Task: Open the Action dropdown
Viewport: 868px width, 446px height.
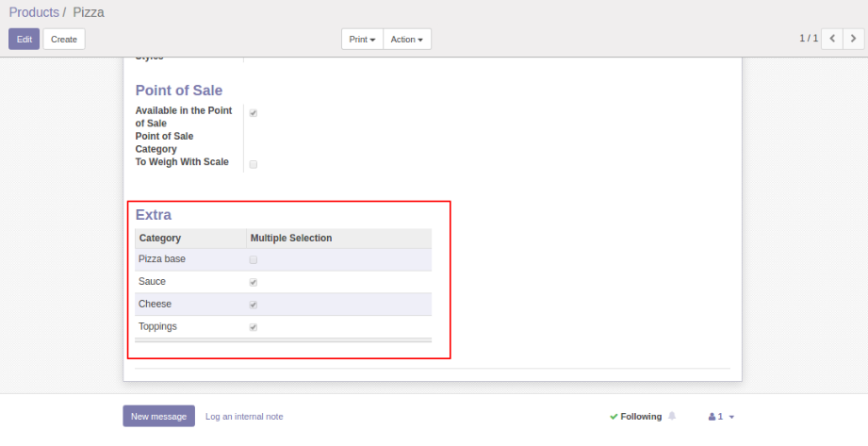Action: pos(407,40)
